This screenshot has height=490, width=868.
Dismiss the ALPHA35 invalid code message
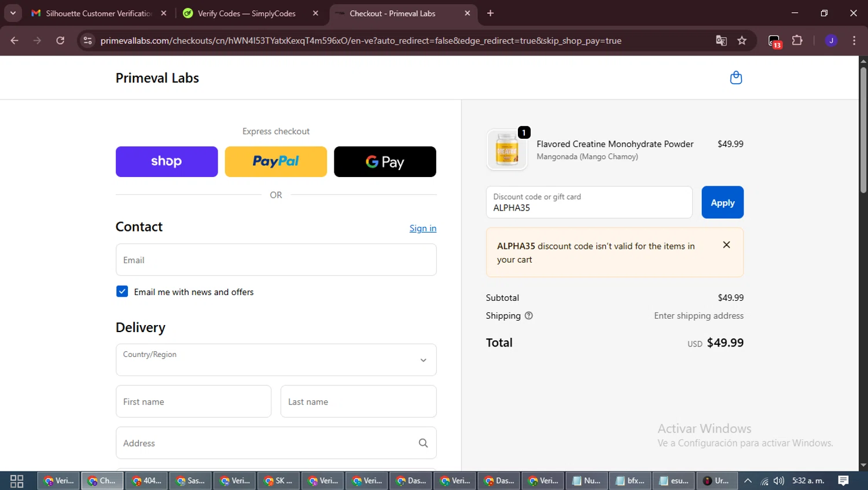[x=726, y=245]
